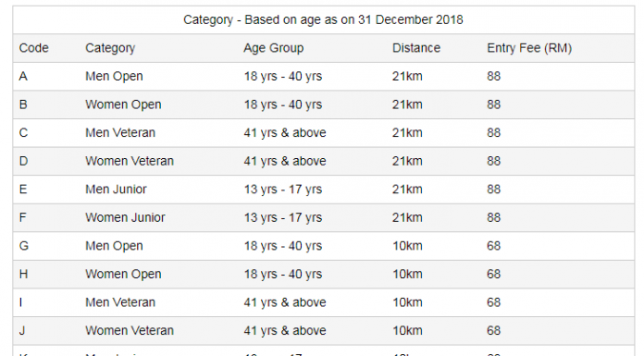Image resolution: width=644 pixels, height=356 pixels.
Task: Click Women Junior in code F row
Action: point(125,217)
